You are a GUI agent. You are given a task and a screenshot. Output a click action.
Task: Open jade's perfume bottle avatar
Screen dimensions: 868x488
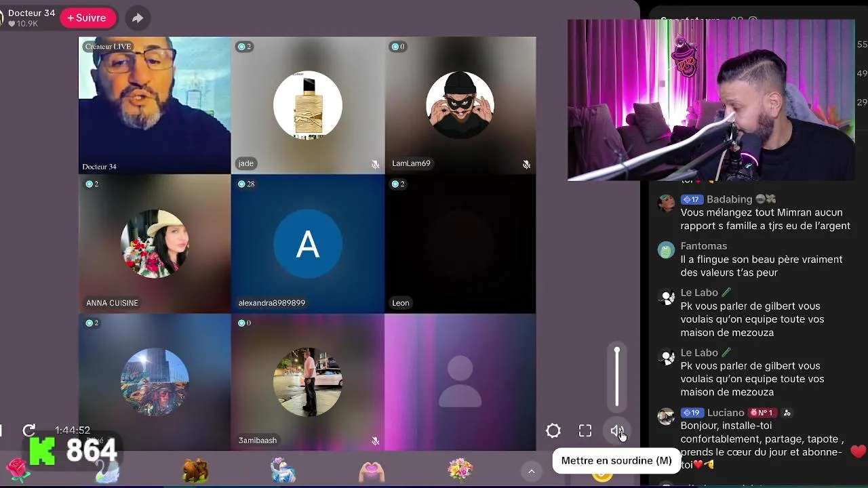(x=308, y=105)
